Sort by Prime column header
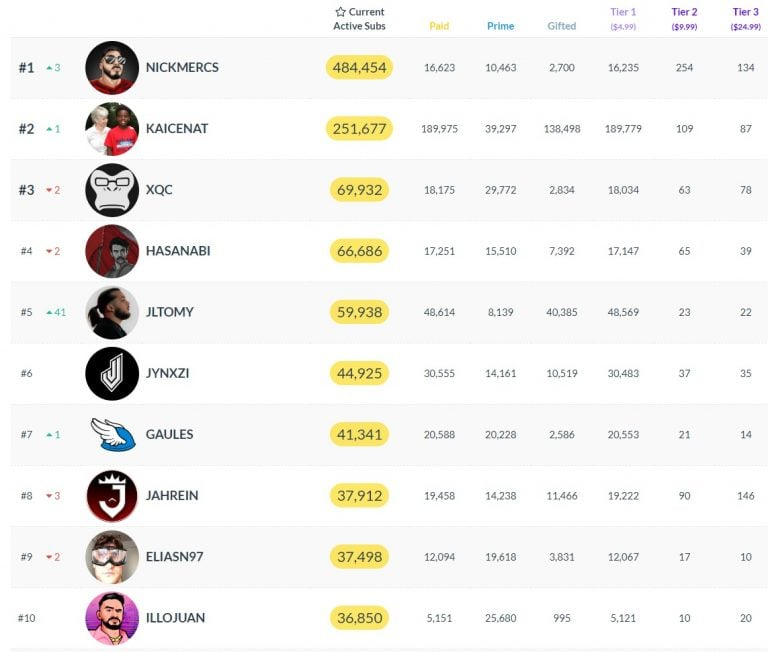768x652 pixels. coord(501,26)
